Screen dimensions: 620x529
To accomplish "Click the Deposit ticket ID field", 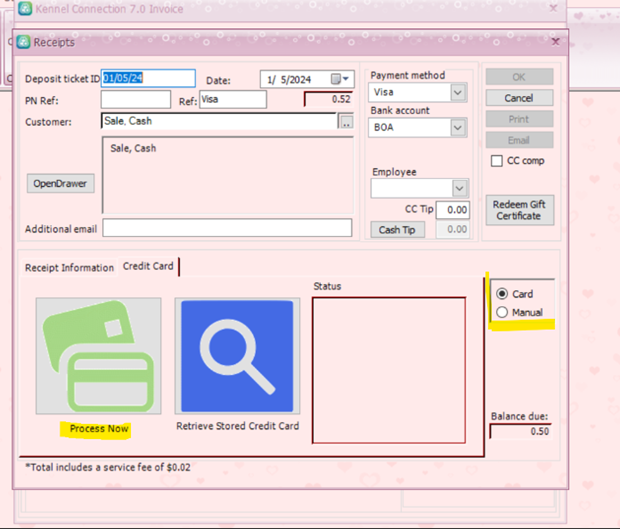I will tap(148, 78).
